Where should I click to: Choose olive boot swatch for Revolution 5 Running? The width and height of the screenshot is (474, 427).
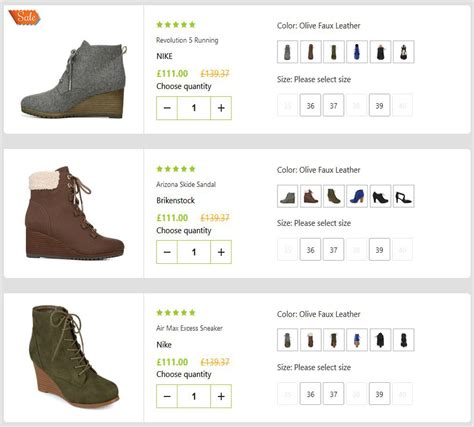click(x=334, y=52)
